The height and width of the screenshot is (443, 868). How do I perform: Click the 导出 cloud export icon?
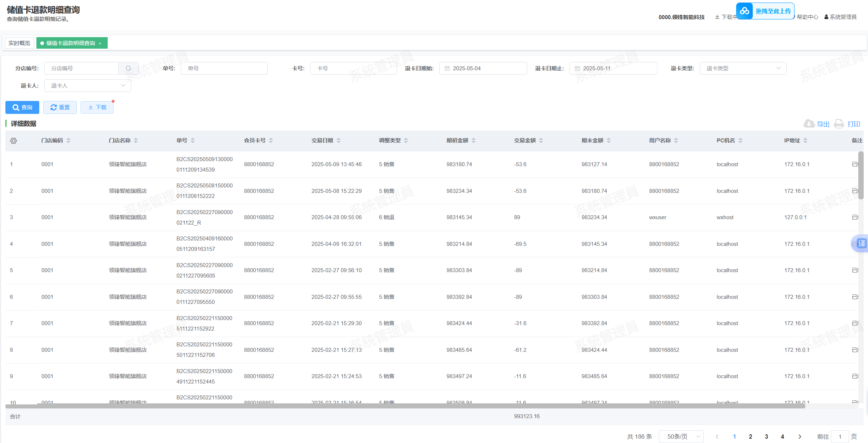click(809, 124)
